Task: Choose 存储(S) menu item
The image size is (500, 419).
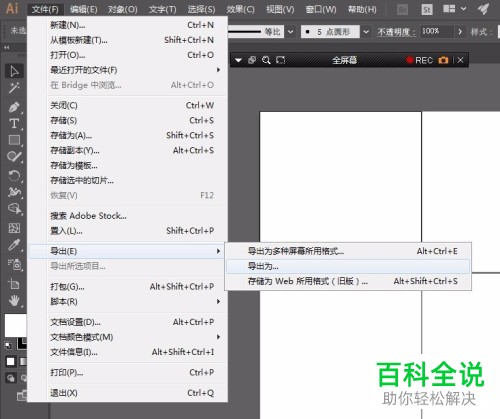Action: click(127, 120)
